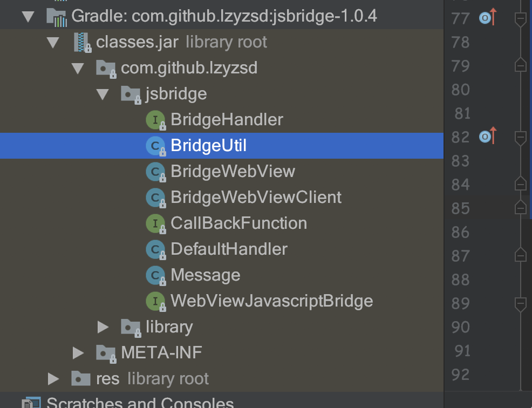Click the Scratches and Consoles icon

click(31, 402)
